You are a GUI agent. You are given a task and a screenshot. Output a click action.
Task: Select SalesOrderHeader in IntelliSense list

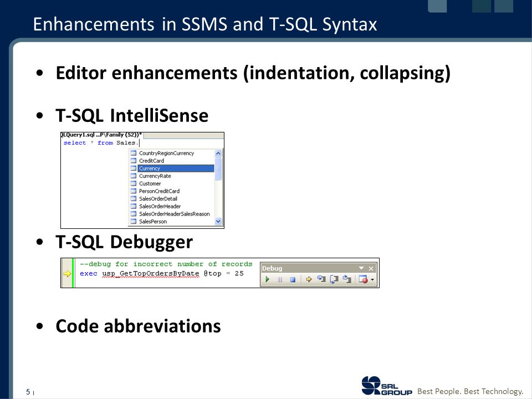(x=160, y=206)
